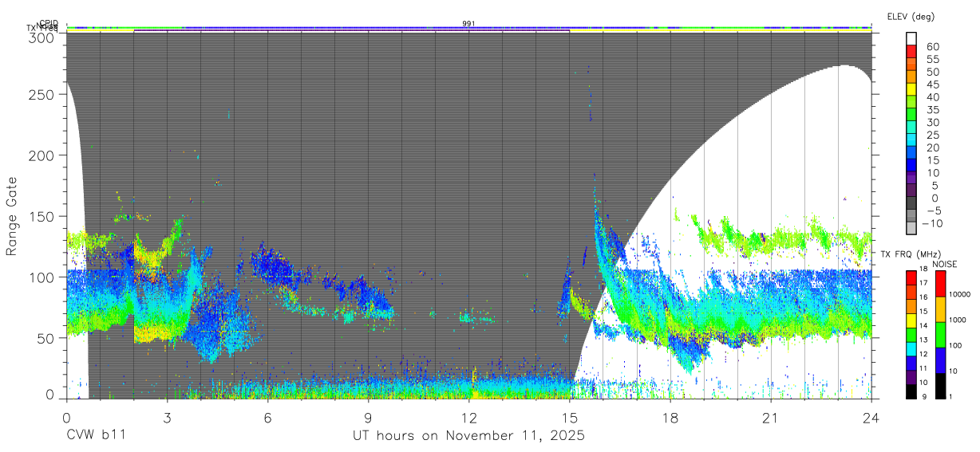
Task: Select the black TX FRQ swatch between 9 and 10
Action: pos(911,391)
